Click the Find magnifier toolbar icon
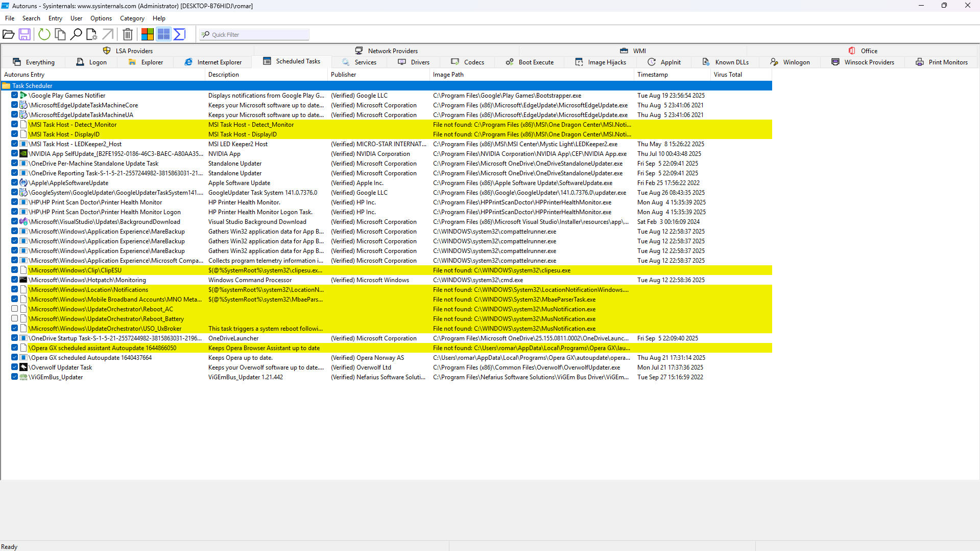Screen dimensions: 980x551 click(x=76, y=34)
